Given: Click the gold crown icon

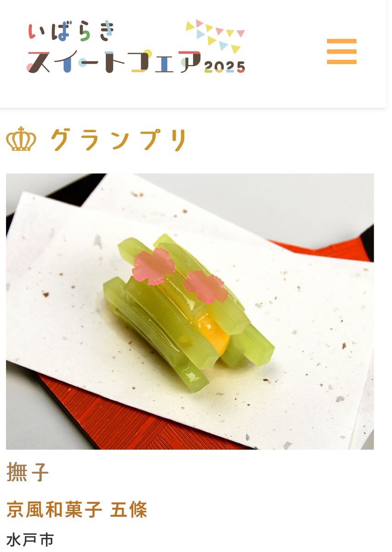Looking at the screenshot, I should tap(21, 139).
